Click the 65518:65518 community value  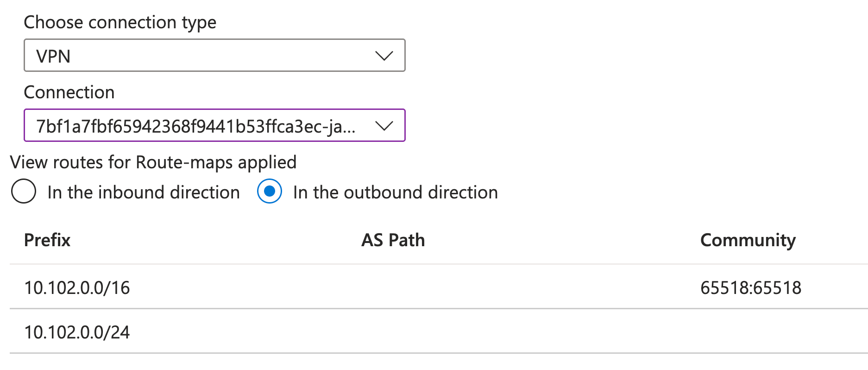click(x=750, y=288)
